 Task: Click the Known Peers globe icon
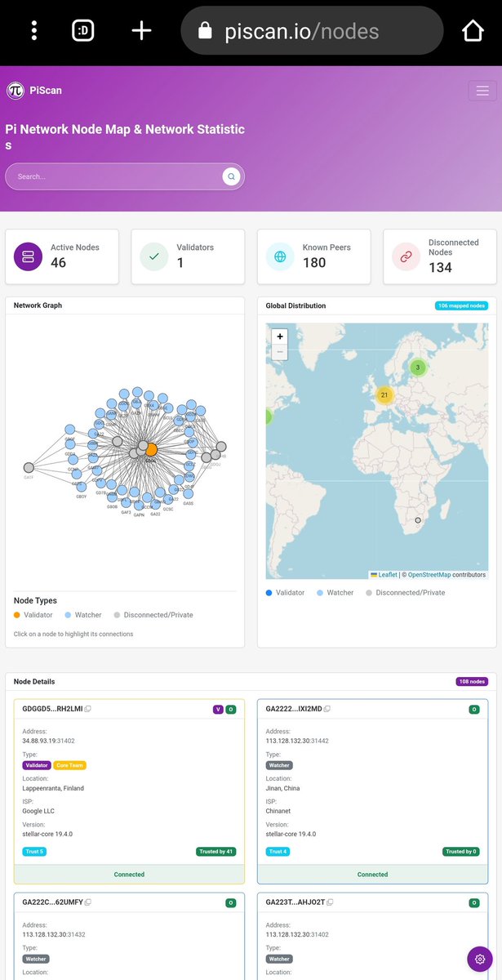280,256
